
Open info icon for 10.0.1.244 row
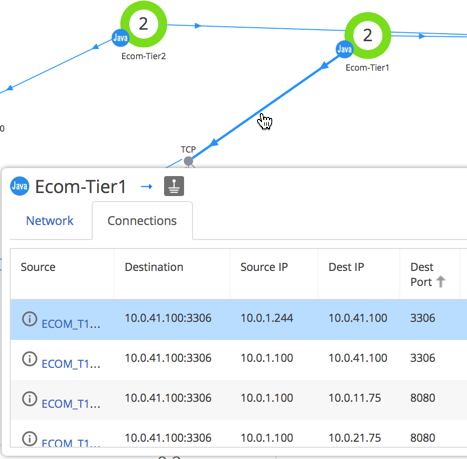(29, 319)
